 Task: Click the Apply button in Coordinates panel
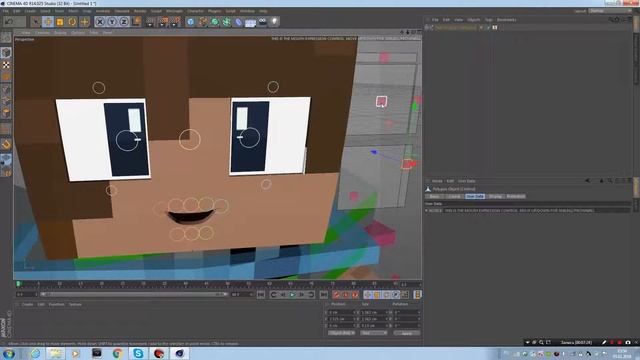click(x=407, y=333)
